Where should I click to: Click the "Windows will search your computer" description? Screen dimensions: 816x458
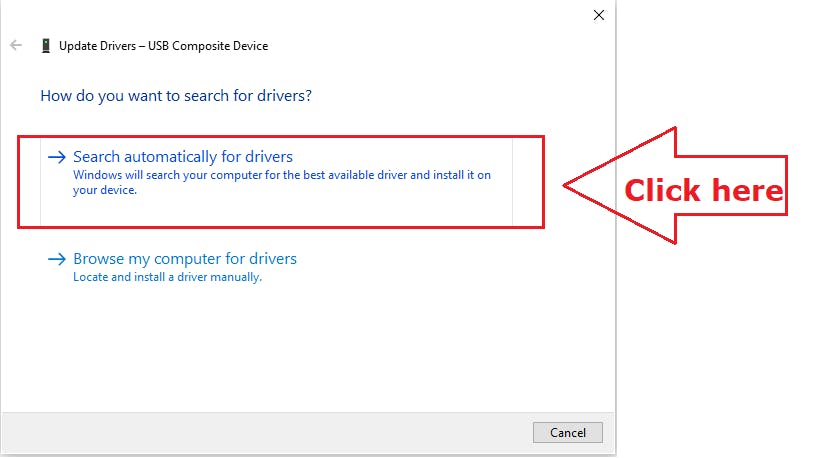tap(282, 175)
